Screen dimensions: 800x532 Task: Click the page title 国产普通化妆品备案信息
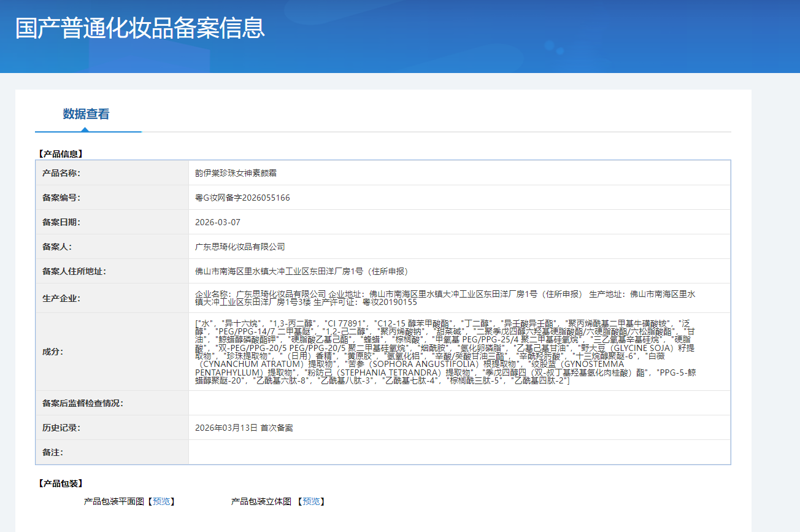(x=140, y=28)
